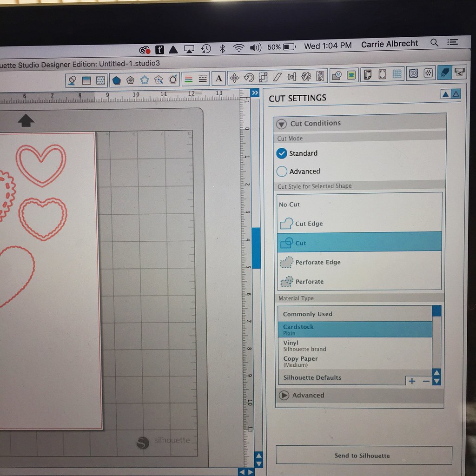Open Cut Settings blade icon
The height and width of the screenshot is (476, 476).
pyautogui.click(x=444, y=73)
